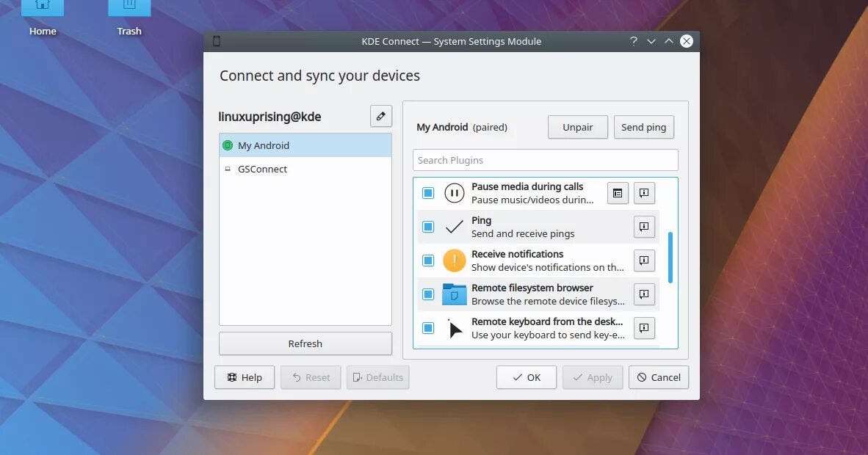
Task: Click the linuxuprising@kde device name
Action: [x=270, y=117]
